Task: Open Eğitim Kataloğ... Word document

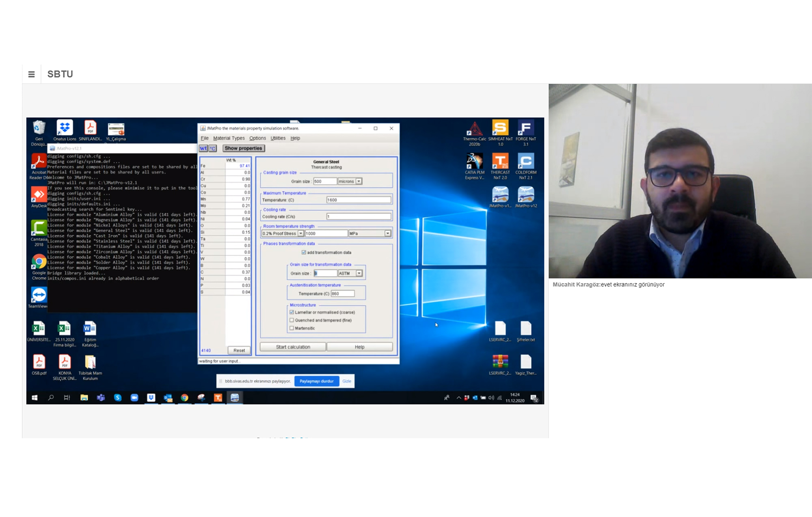Action: pyautogui.click(x=90, y=334)
